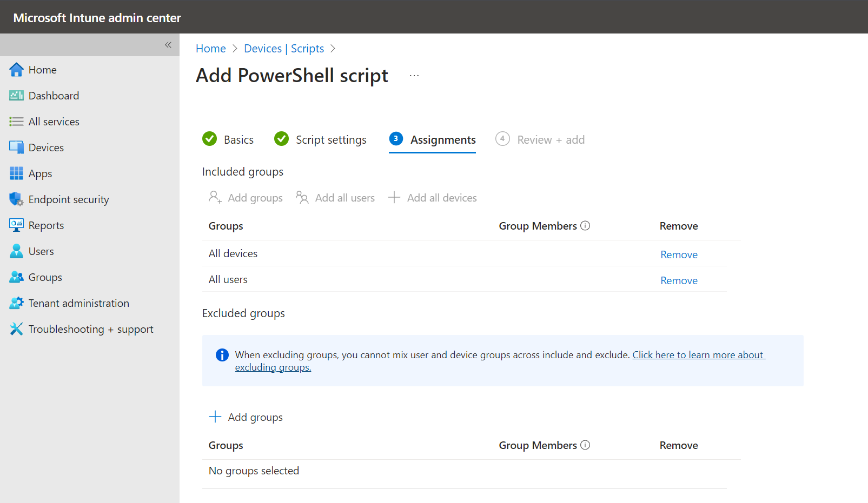Viewport: 868px width, 503px height.
Task: Click the Users person icon
Action: [17, 251]
